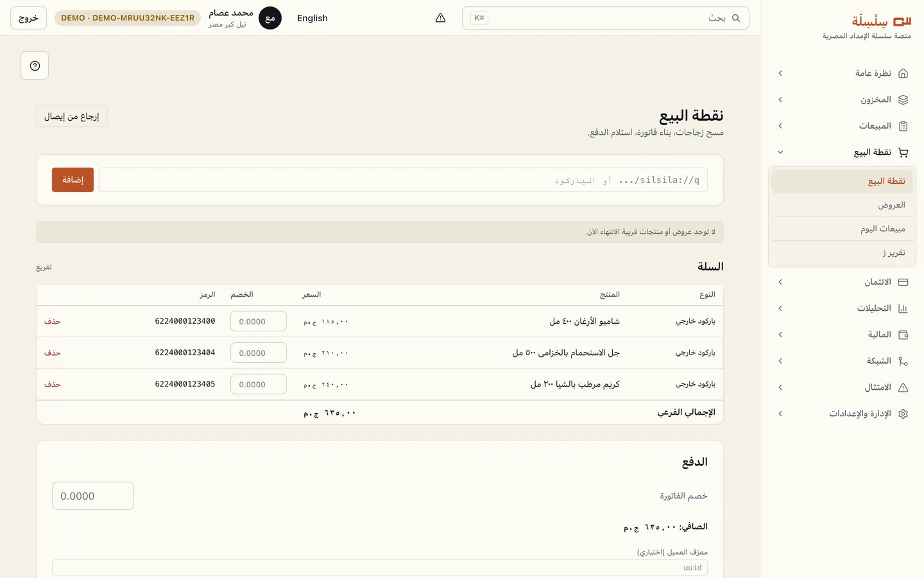Screen dimensions: 924x578
Task: Expand the الامتثال section chevron
Action: pyautogui.click(x=780, y=387)
